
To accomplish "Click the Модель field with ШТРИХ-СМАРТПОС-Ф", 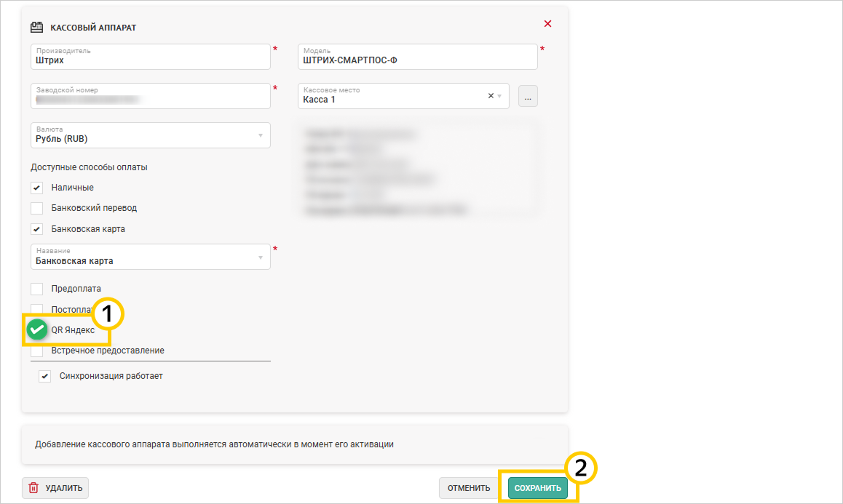I will [x=418, y=57].
